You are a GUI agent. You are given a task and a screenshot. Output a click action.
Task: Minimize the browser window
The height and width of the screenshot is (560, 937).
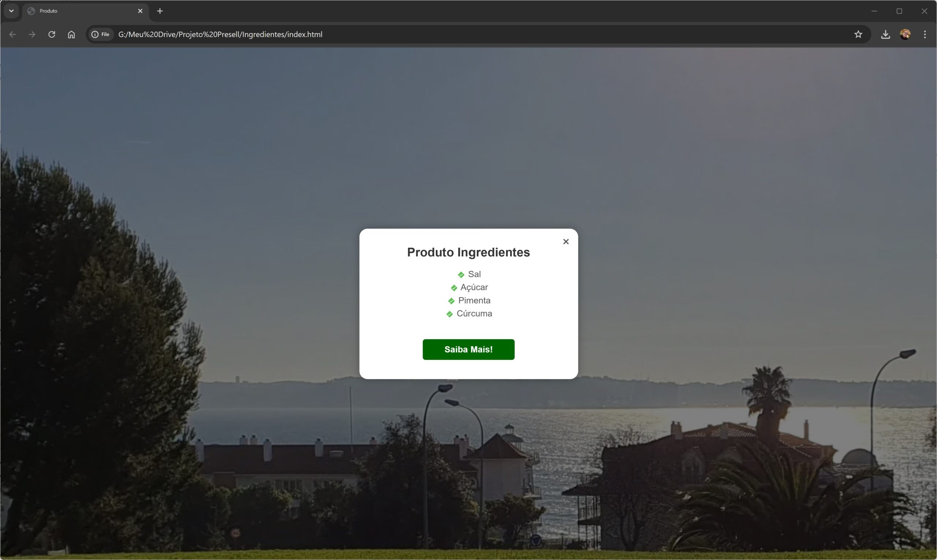874,11
